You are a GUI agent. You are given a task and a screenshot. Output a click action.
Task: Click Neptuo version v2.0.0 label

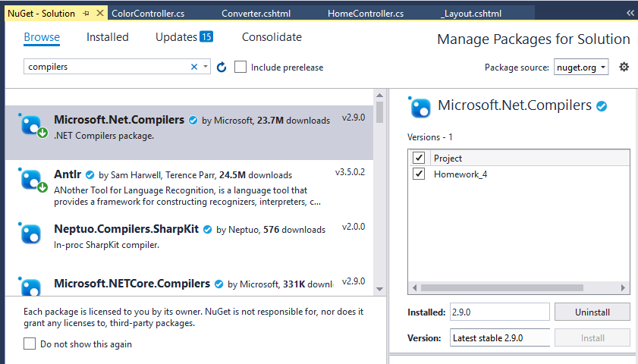[x=354, y=227]
